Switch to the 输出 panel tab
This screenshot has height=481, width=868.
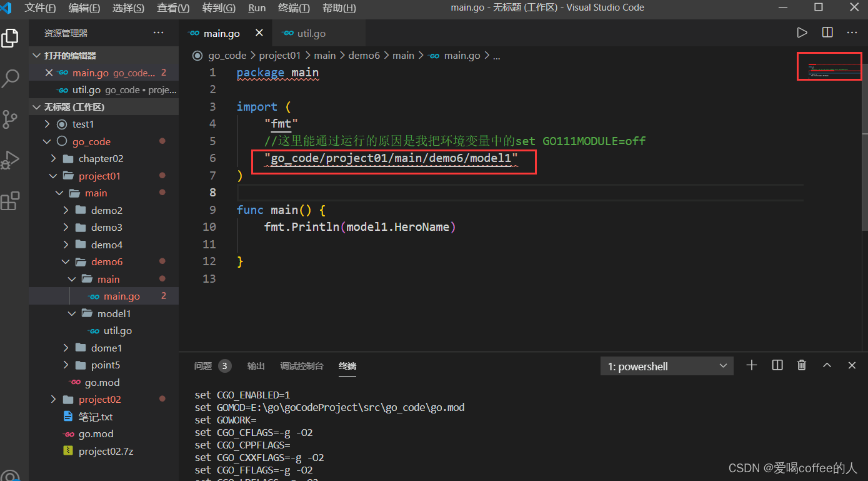click(256, 366)
